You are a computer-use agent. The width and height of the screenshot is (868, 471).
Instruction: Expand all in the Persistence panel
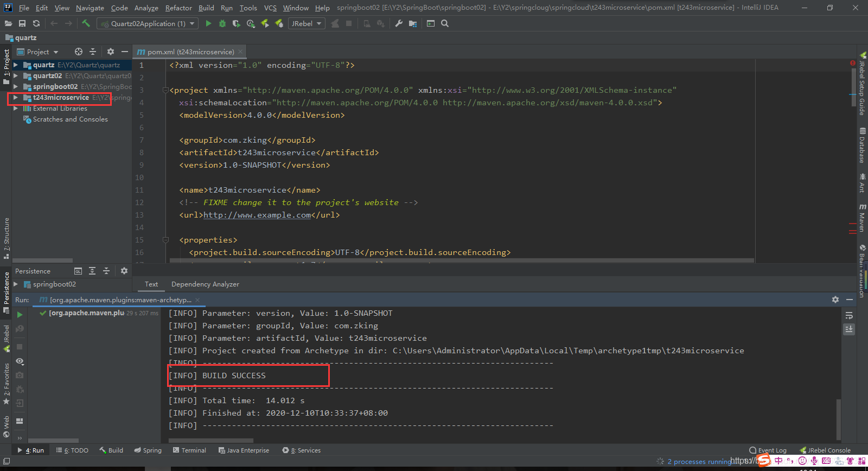coord(92,271)
